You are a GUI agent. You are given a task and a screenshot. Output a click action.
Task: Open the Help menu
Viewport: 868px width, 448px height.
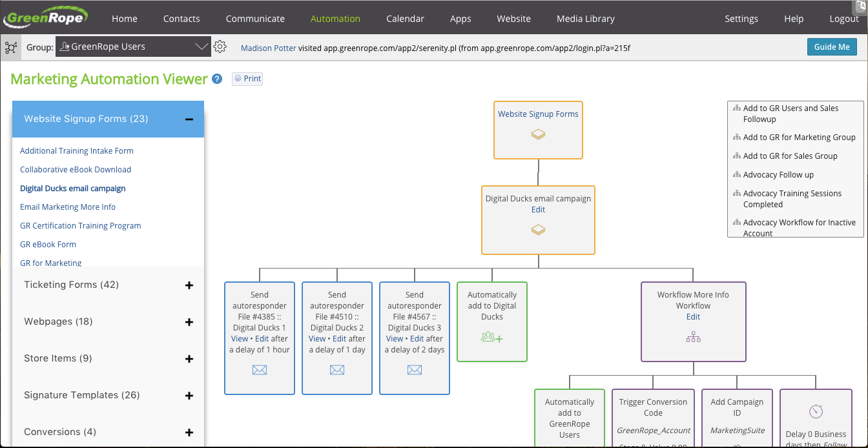click(794, 19)
